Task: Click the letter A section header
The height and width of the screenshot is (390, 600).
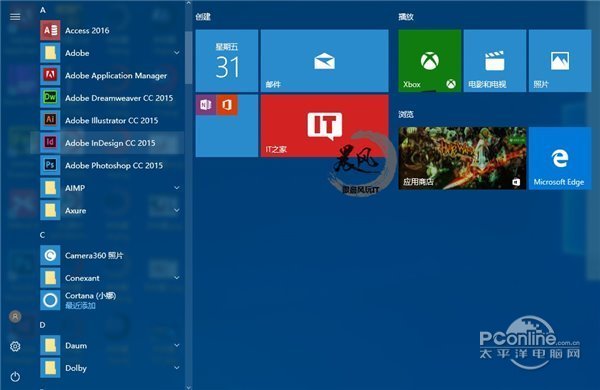Action: (x=43, y=10)
